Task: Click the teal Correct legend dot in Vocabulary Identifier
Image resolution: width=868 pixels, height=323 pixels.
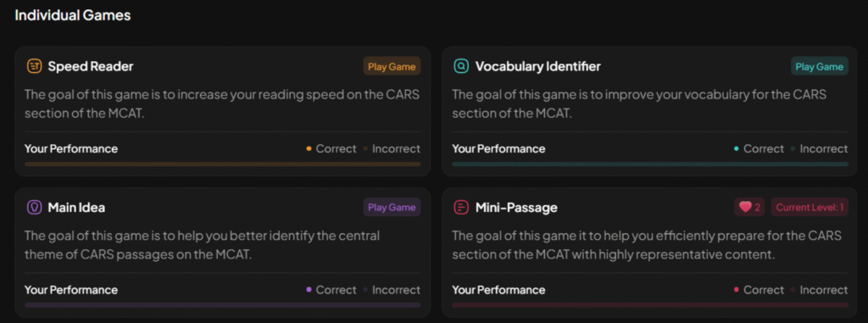Action: (x=737, y=149)
